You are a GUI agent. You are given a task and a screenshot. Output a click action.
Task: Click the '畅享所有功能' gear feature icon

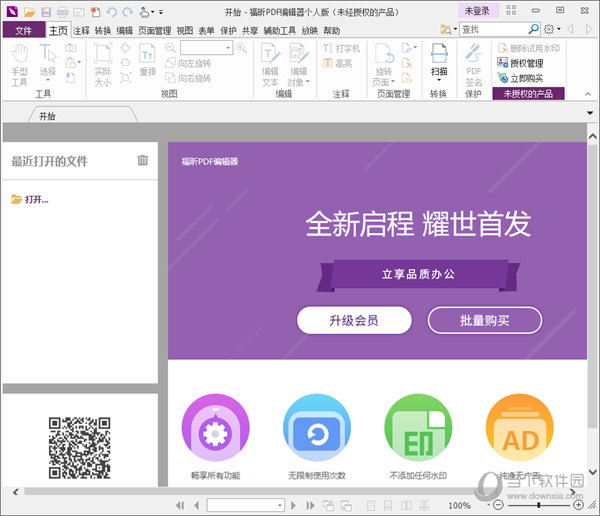pos(215,428)
